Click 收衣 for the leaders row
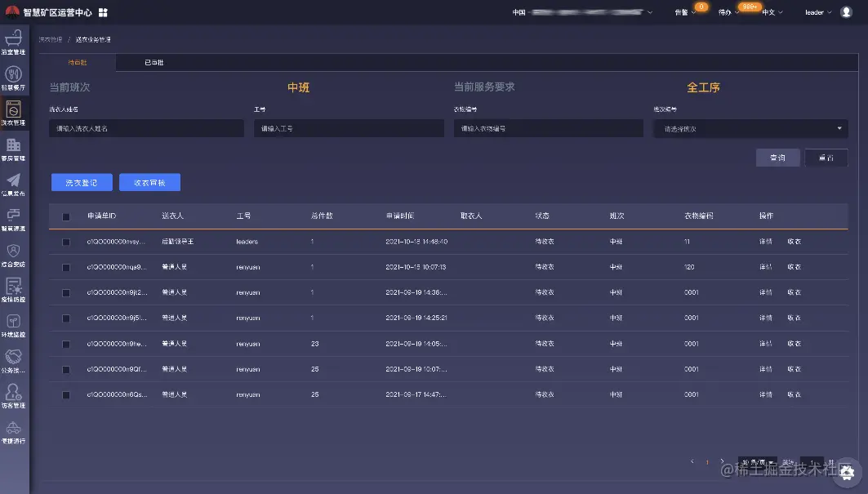The height and width of the screenshot is (494, 868). click(795, 242)
